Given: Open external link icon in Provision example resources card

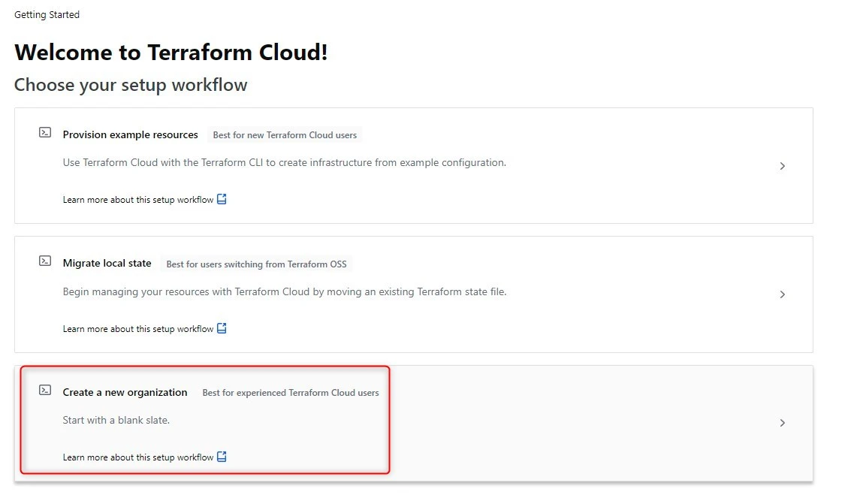Looking at the screenshot, I should pos(222,199).
